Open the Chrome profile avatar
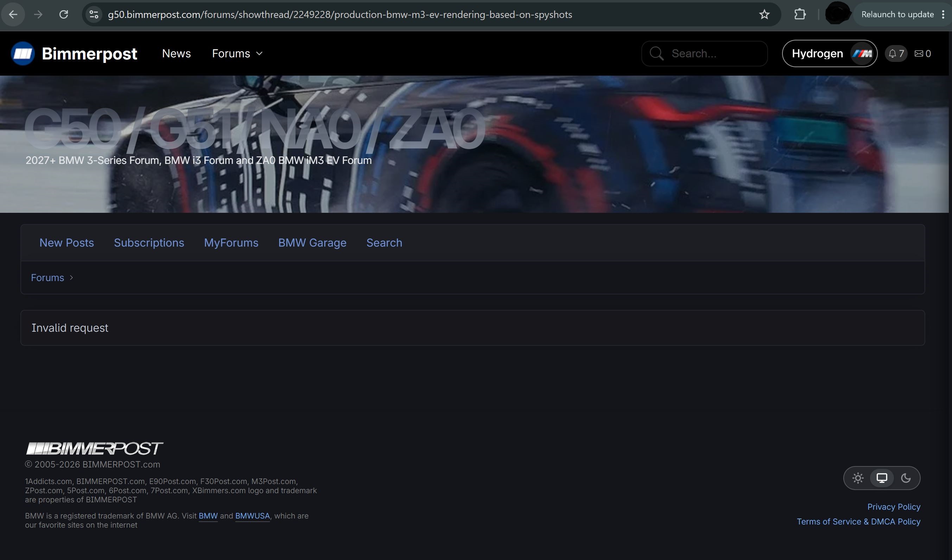The image size is (952, 560). pos(838,14)
